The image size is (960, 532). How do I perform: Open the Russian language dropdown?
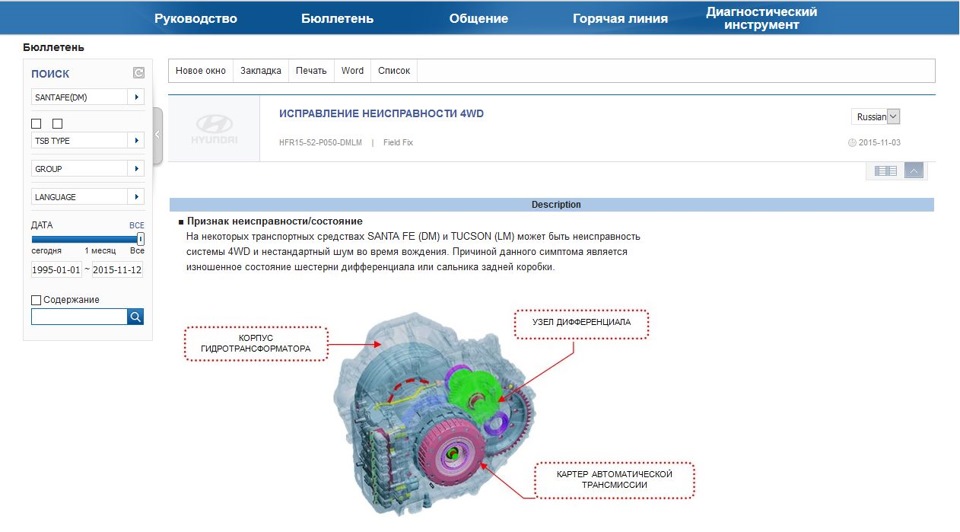pyautogui.click(x=876, y=116)
